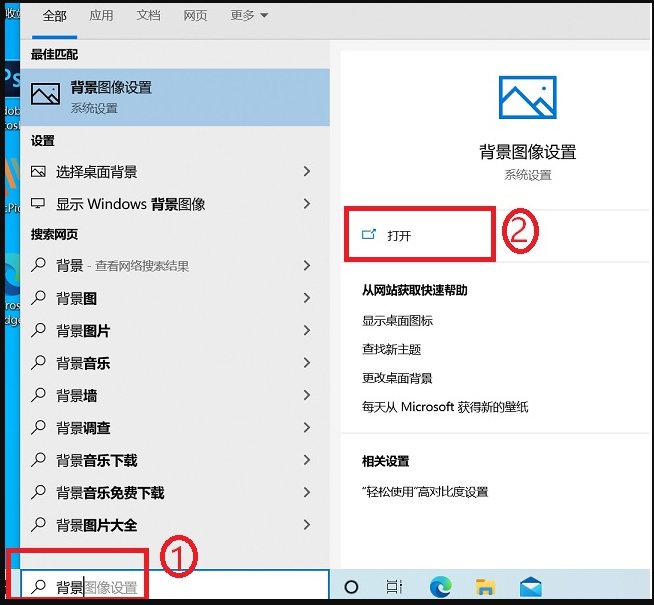The width and height of the screenshot is (654, 605).
Task: Click the search icon beside 背景图片大全
Action: (x=38, y=525)
